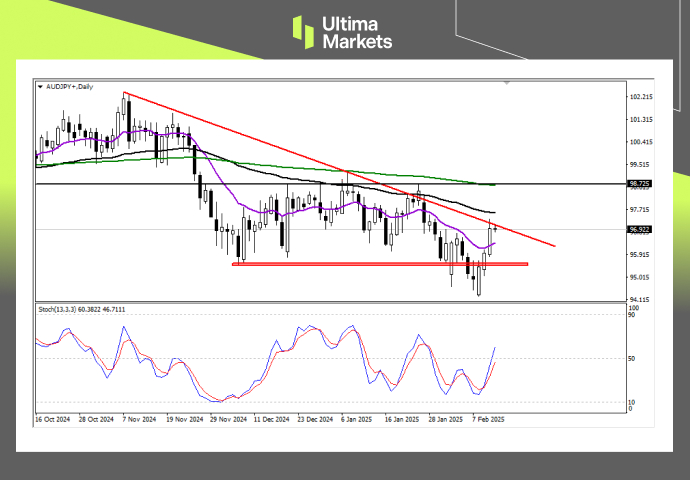Image resolution: width=690 pixels, height=480 pixels.
Task: Select the red horizontal support zone
Action: (380, 264)
